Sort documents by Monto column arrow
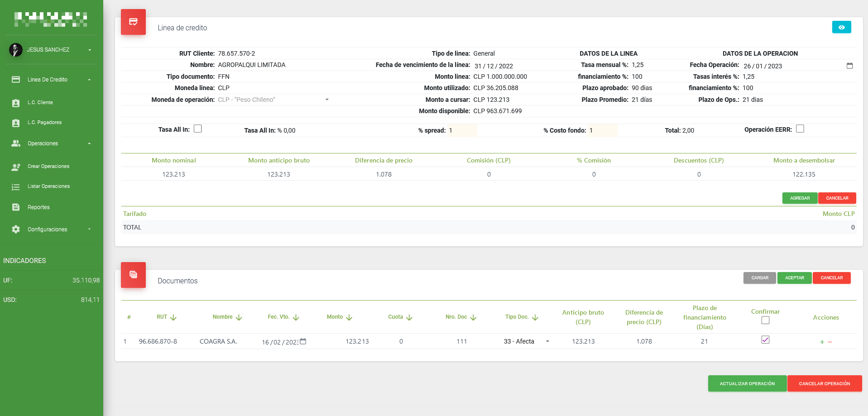 349,317
